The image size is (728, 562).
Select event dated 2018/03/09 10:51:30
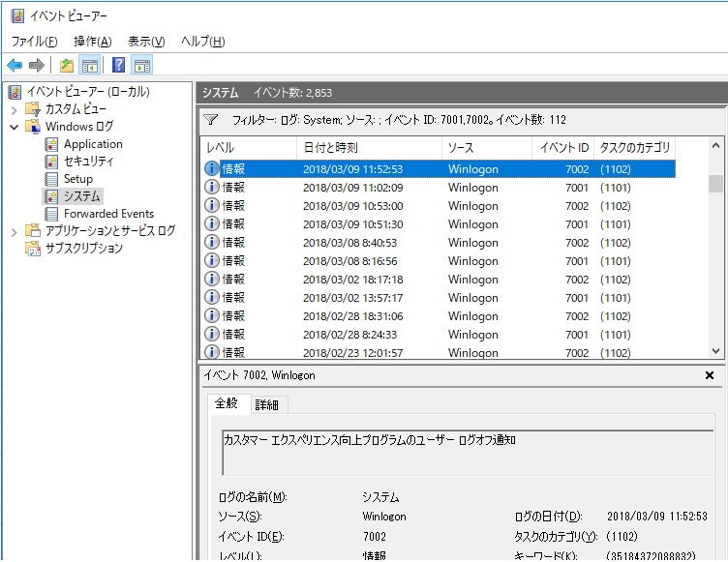tap(440, 224)
